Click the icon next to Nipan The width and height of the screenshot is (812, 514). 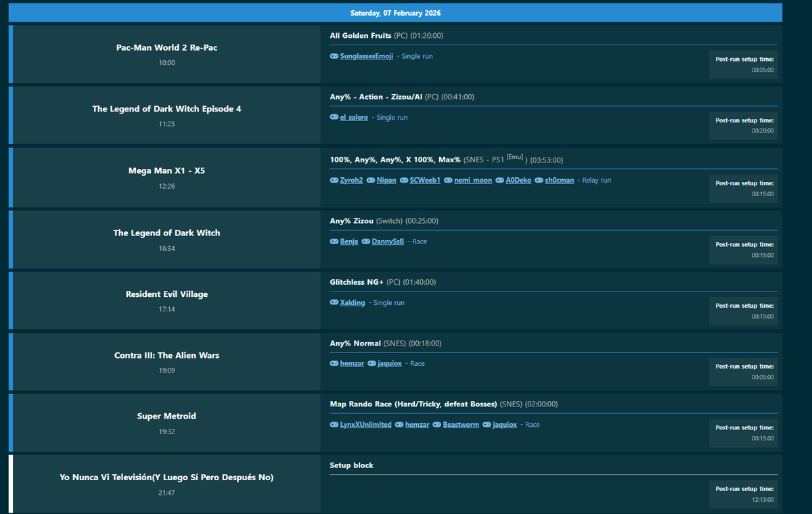[x=371, y=181]
